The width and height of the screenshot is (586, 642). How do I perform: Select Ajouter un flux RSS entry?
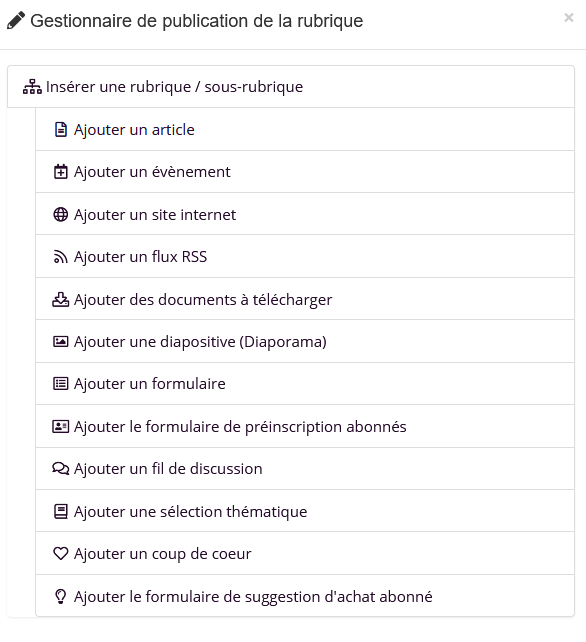tap(305, 257)
